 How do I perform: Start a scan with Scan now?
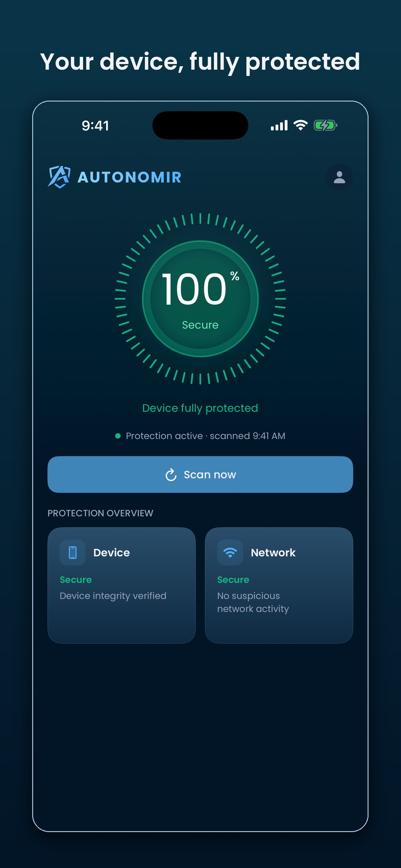200,474
